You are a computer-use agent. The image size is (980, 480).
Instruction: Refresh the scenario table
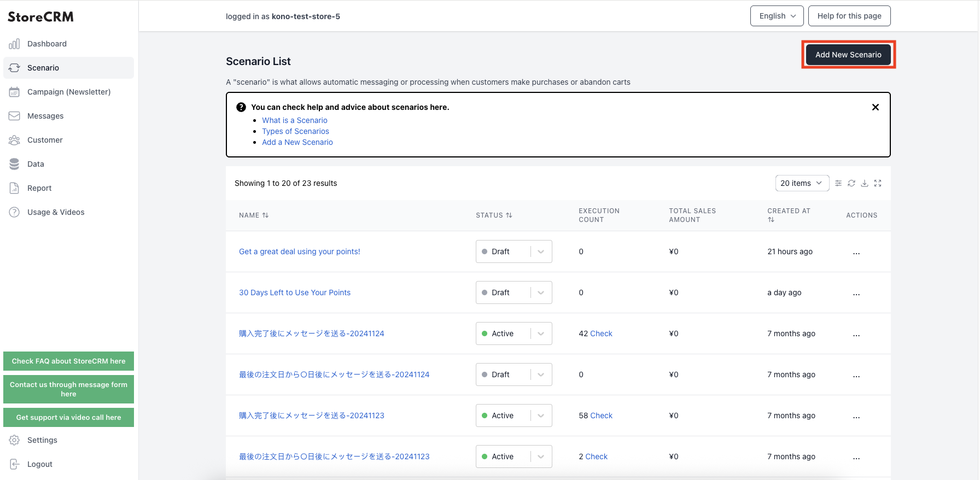click(851, 183)
